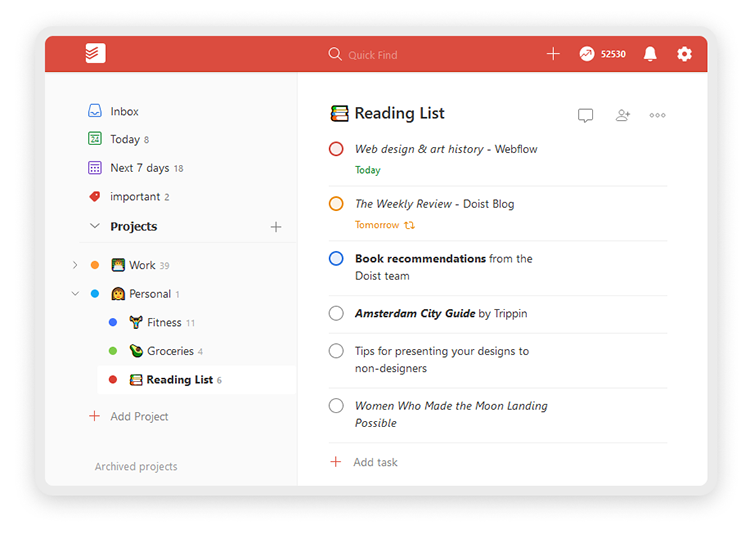Check off The Weekly Review task
Viewport: 750px width, 534px height.
coord(336,203)
